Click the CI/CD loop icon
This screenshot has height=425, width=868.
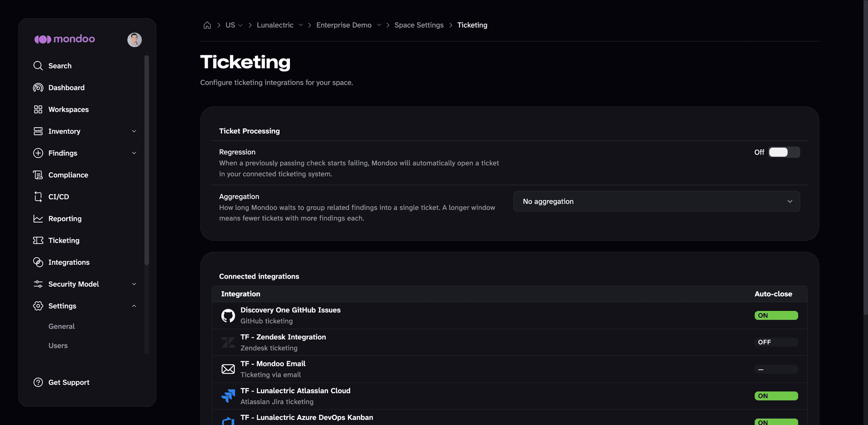tap(38, 197)
